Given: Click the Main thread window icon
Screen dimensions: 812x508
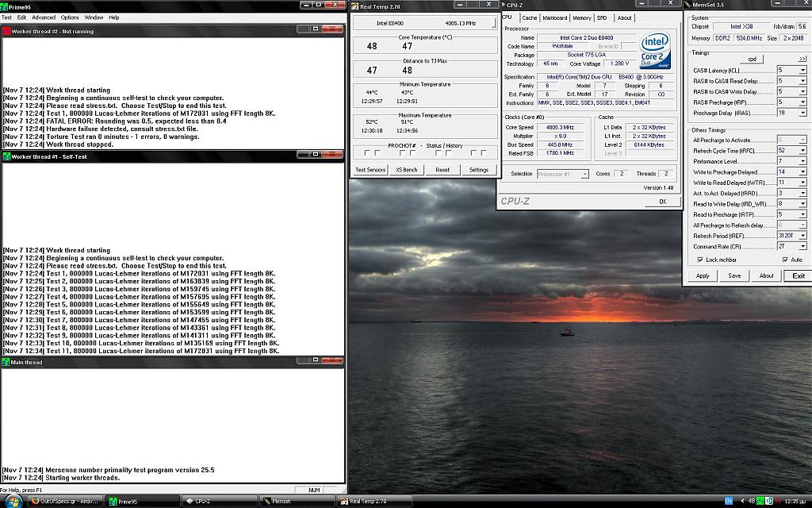Looking at the screenshot, I should click(6, 362).
